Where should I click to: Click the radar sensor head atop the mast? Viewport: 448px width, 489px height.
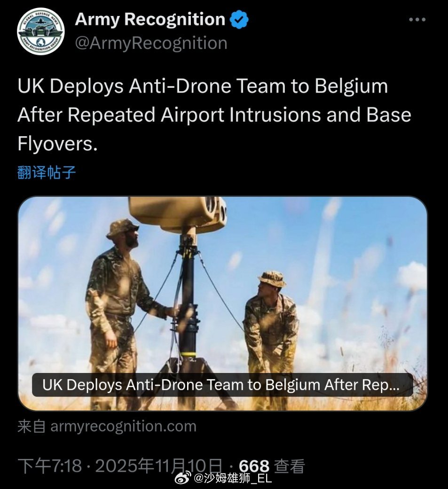(178, 215)
